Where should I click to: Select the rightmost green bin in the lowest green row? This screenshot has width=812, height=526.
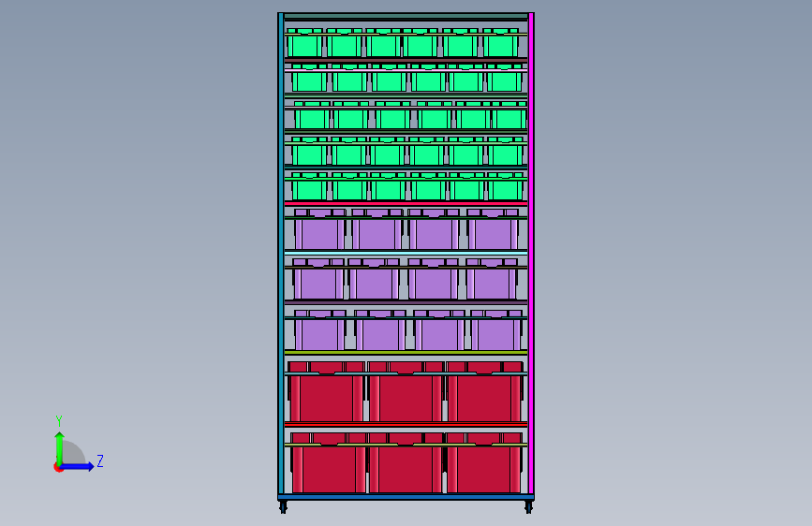pos(506,187)
